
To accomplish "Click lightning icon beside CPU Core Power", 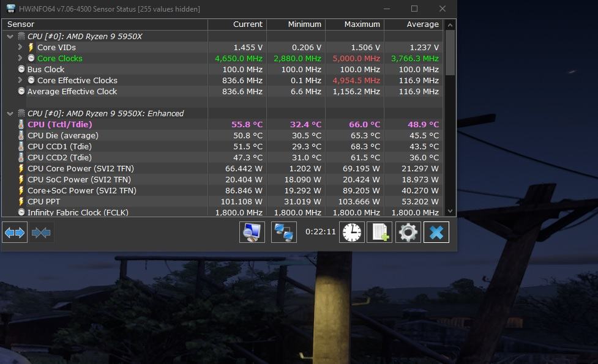I will point(21,168).
